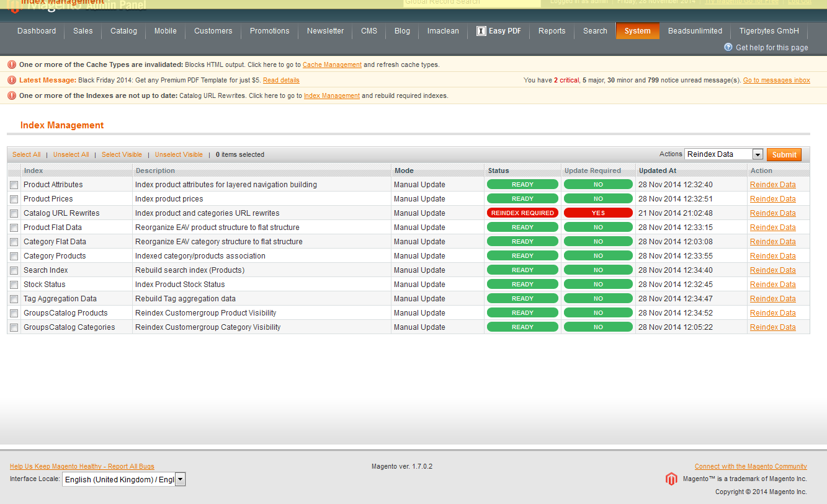Go to messages inbox link
Viewport: 827px width, 504px height.
[777, 80]
